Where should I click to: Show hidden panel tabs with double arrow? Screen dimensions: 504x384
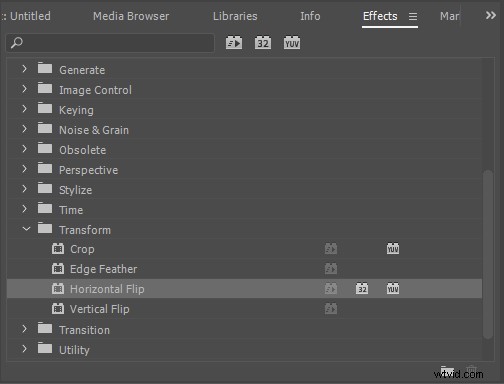click(x=490, y=15)
